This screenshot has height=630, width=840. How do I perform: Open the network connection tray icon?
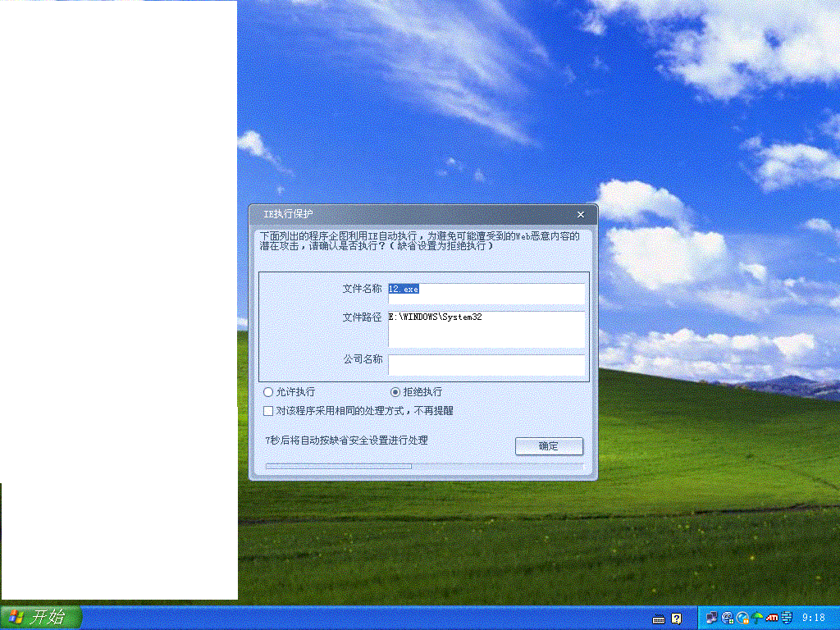tap(711, 618)
